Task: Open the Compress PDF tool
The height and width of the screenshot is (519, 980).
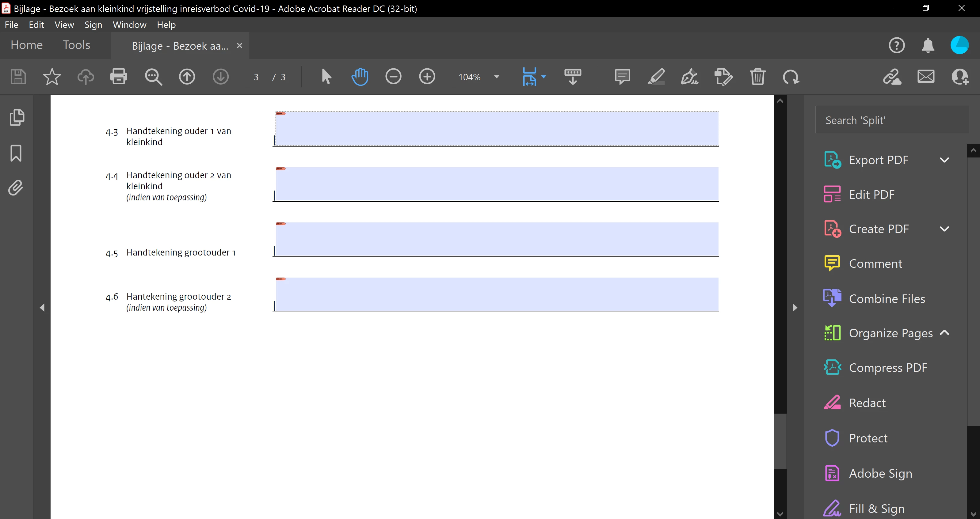Action: pyautogui.click(x=888, y=367)
